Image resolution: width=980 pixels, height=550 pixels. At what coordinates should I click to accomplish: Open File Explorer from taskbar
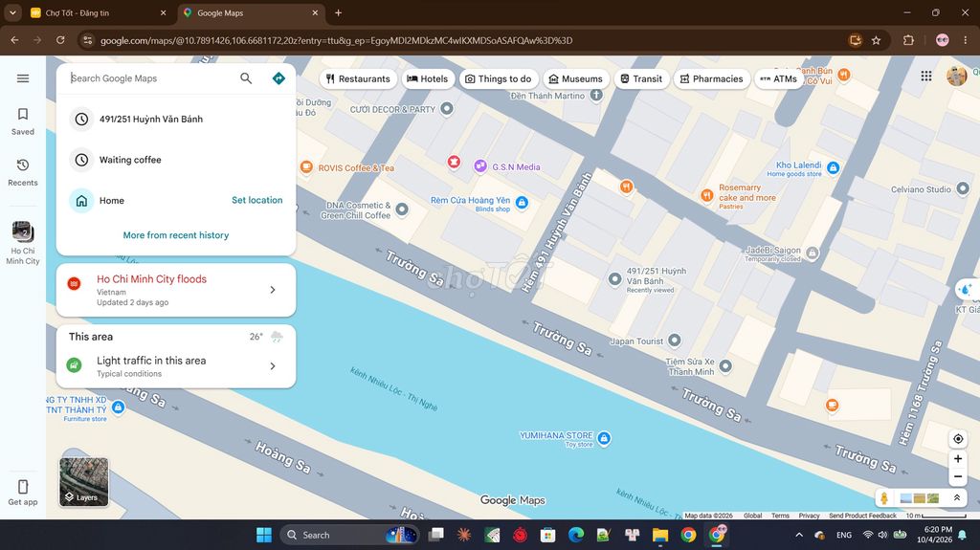[x=660, y=535]
